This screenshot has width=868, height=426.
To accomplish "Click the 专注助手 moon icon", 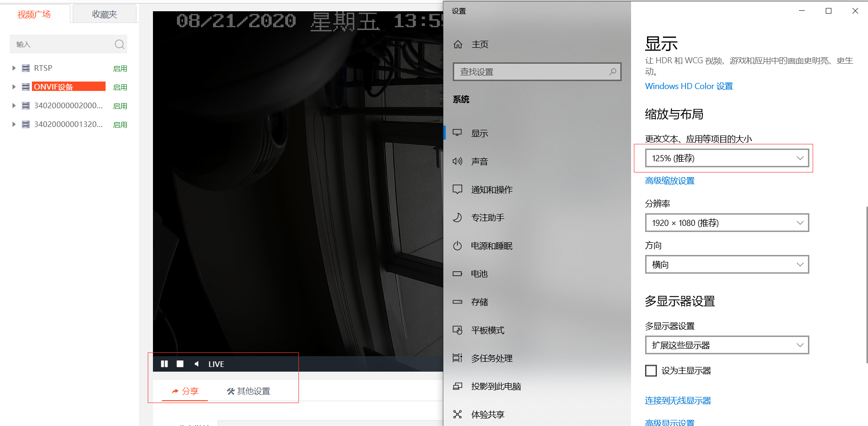I will [457, 217].
